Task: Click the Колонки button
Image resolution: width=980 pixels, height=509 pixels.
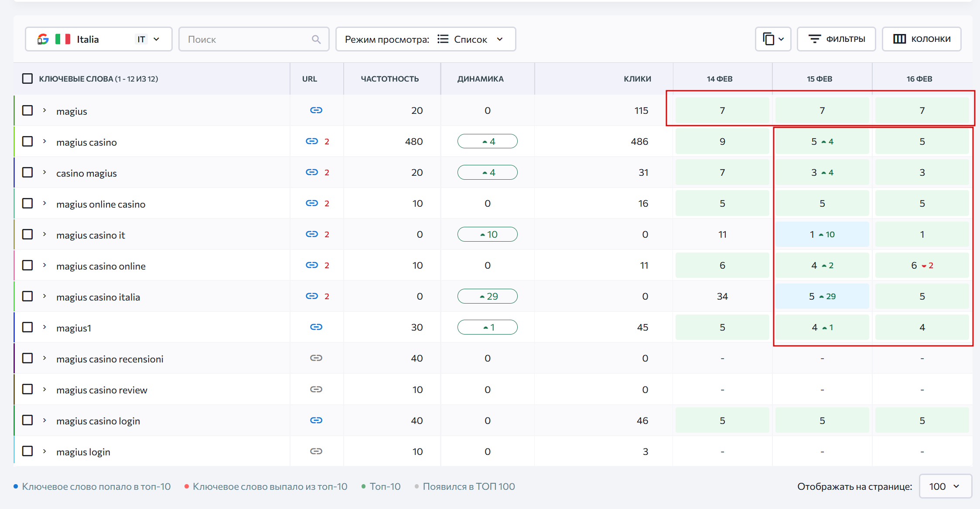Action: (922, 39)
